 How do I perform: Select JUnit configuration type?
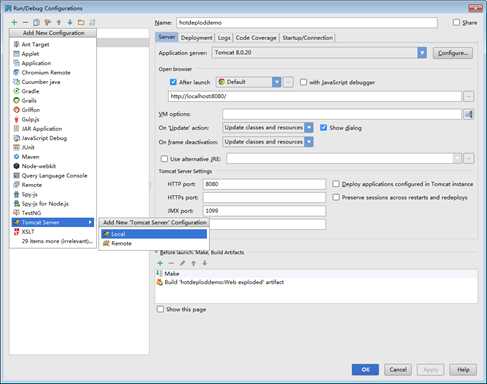point(53,147)
